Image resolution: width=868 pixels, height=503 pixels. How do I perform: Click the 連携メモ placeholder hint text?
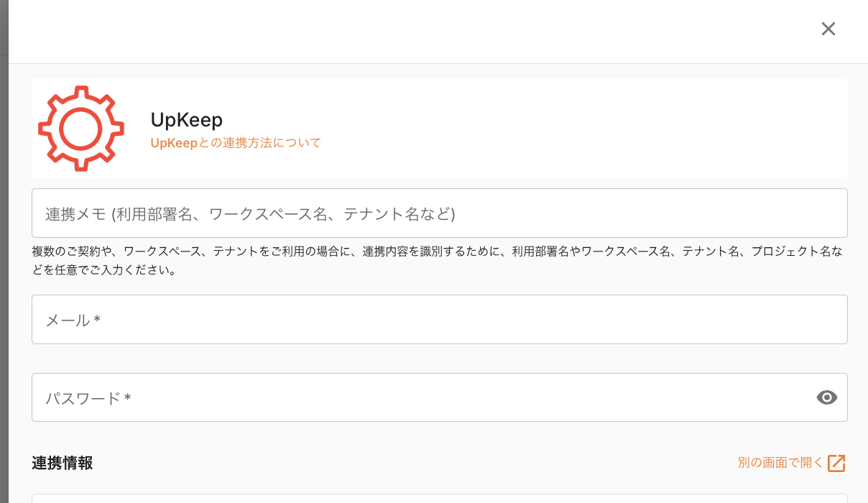(250, 214)
